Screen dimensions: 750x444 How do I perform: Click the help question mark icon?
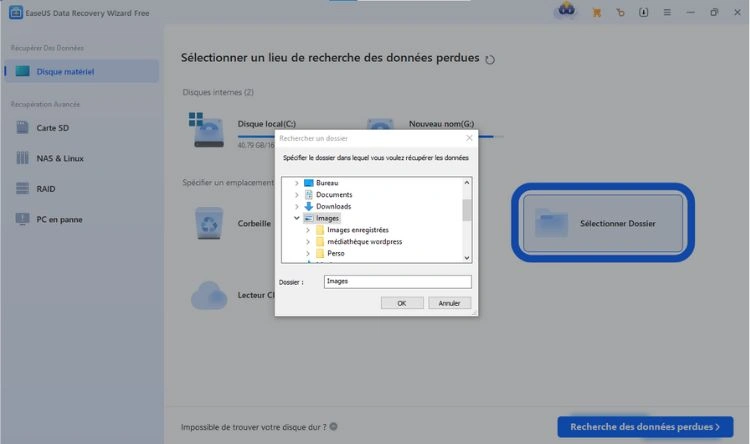tap(334, 426)
